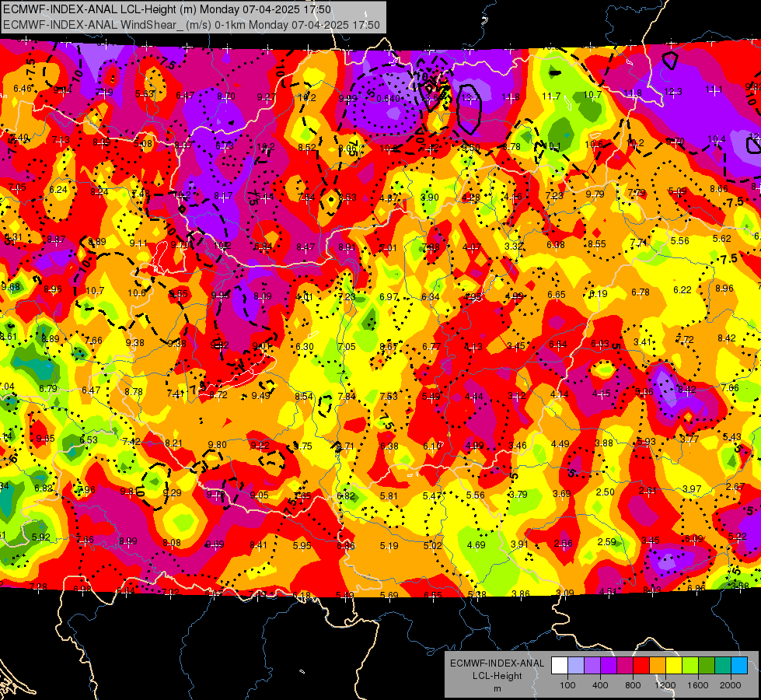Viewport: 761px width, 700px height.
Task: Click the wind shear value 4.07
Action: tap(472, 247)
